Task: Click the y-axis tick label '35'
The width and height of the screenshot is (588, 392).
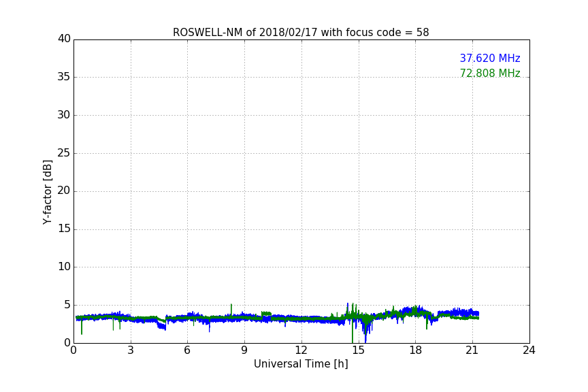Action: [64, 77]
